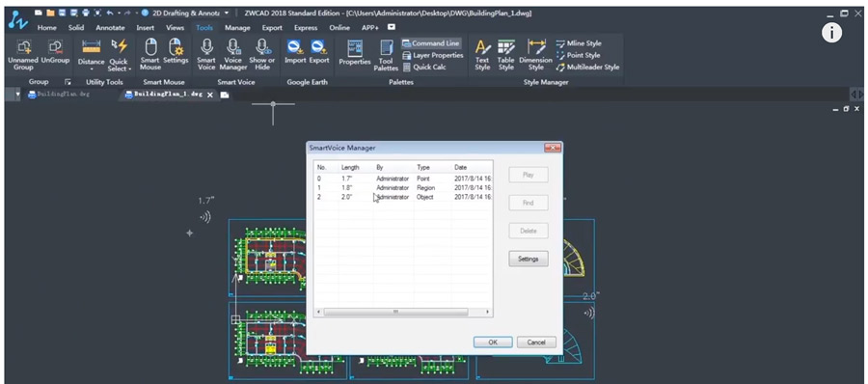Launch Voice Manager from the ribbon
This screenshot has width=868, height=384.
point(233,54)
